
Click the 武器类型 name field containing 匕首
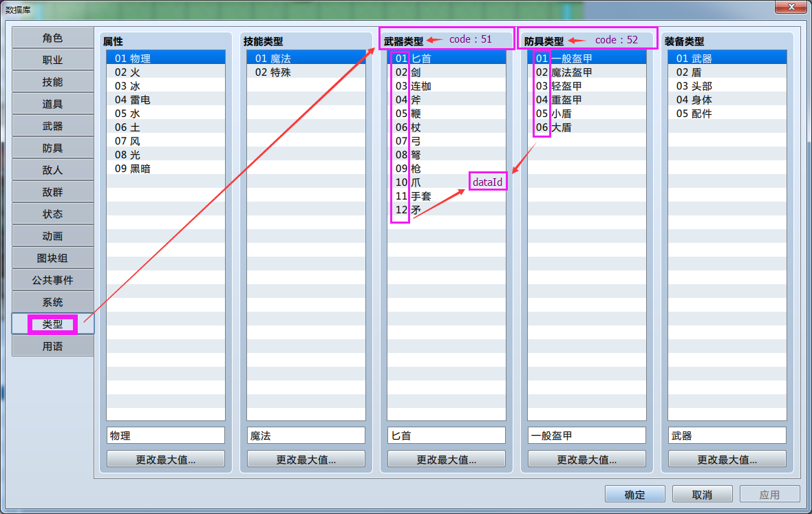click(x=447, y=436)
